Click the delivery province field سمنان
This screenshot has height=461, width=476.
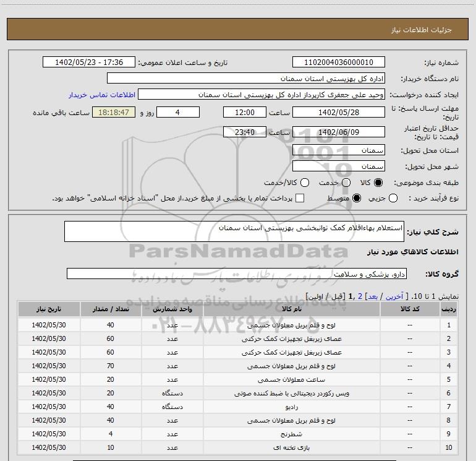tap(339, 150)
